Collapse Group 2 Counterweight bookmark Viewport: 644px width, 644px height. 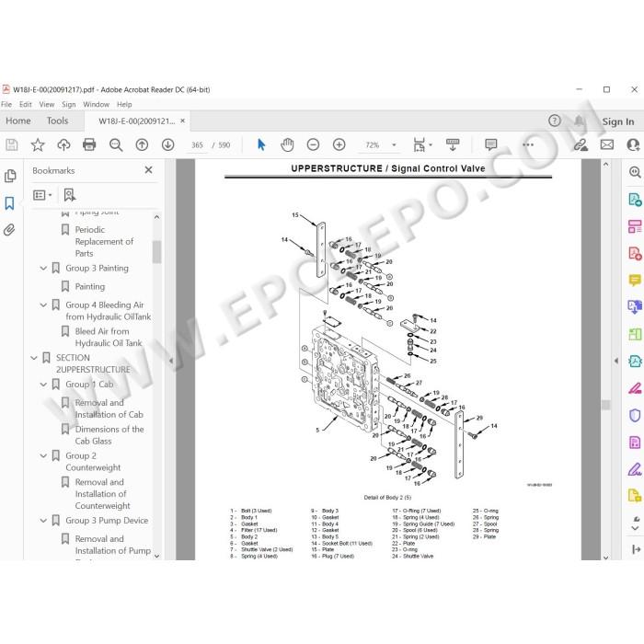pyautogui.click(x=43, y=456)
